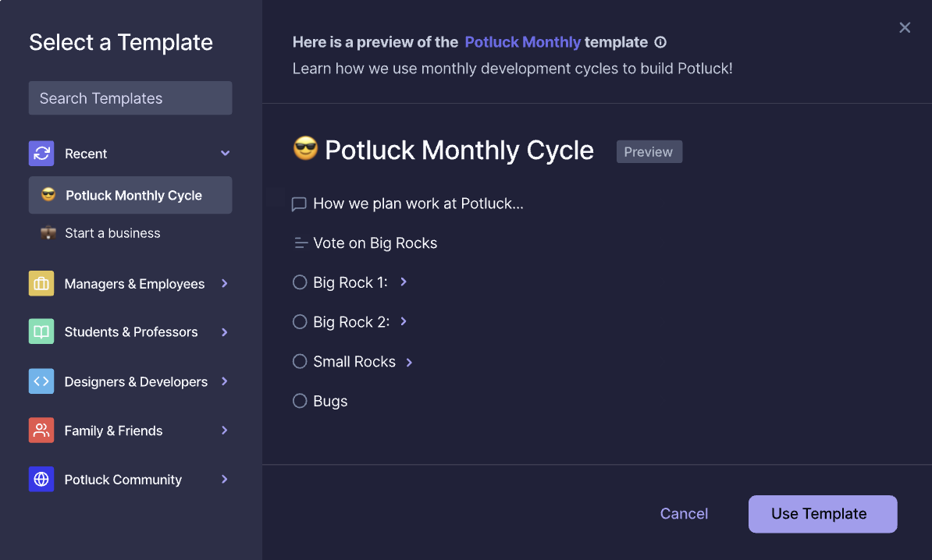Click Vote on Big Rocks text

[x=375, y=243]
